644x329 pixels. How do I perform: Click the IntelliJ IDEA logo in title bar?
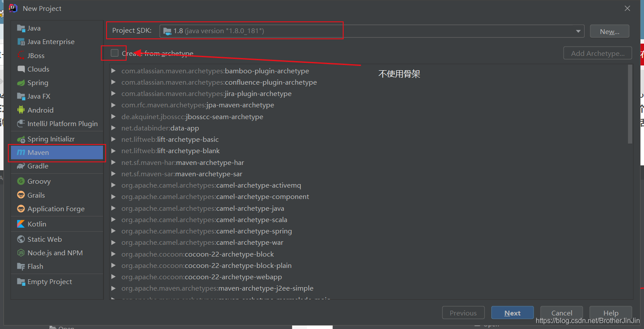13,8
